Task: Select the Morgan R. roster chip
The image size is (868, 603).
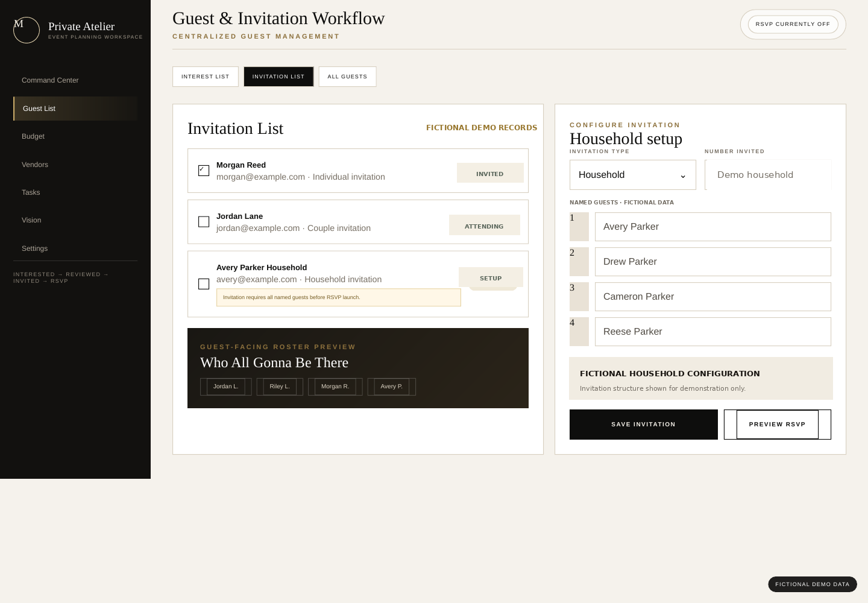Action: tap(335, 387)
